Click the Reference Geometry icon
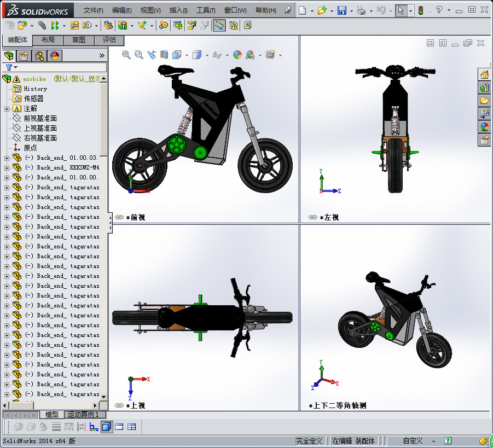Viewport: 493px width, 448px height. tap(142, 25)
